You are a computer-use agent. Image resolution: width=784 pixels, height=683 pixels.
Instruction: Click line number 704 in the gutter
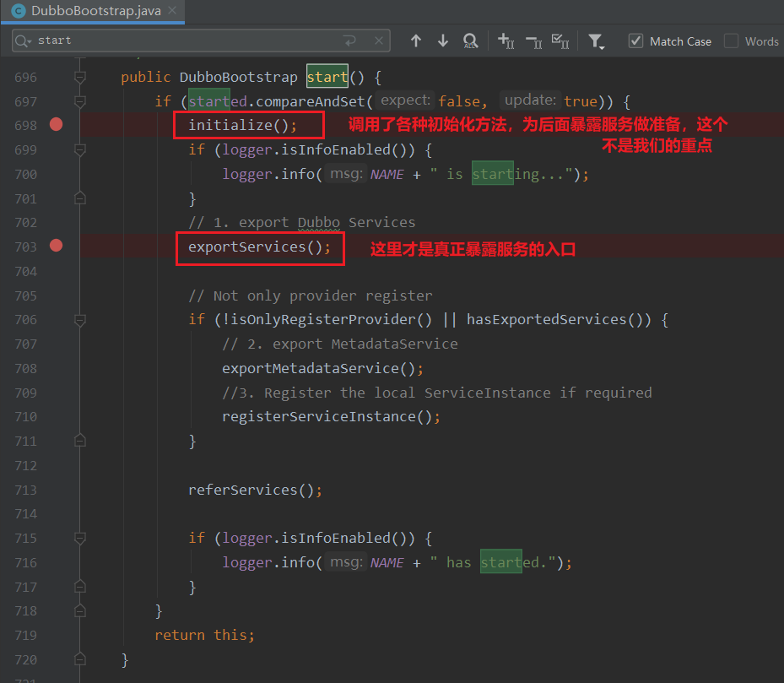point(26,271)
